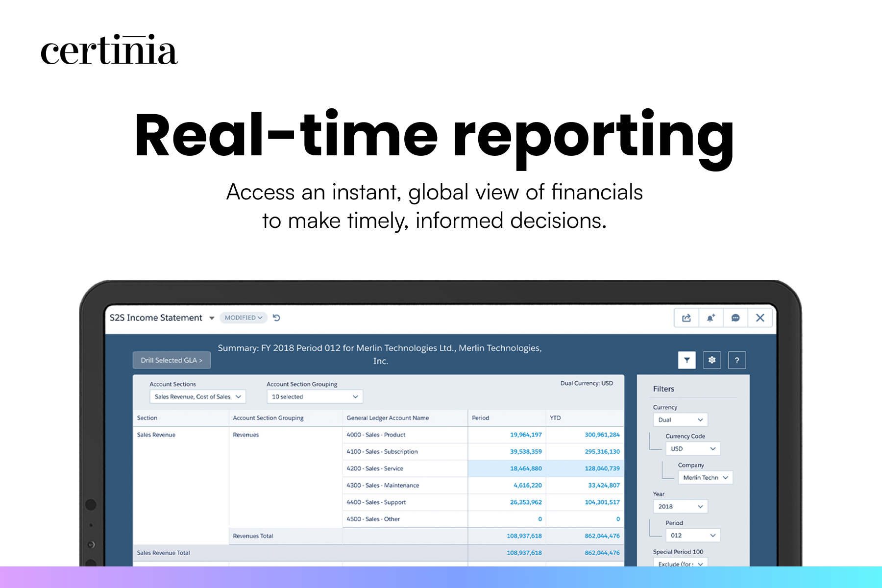Select 4400 - Sales - Support row
Image resolution: width=882 pixels, height=588 pixels.
click(483, 502)
